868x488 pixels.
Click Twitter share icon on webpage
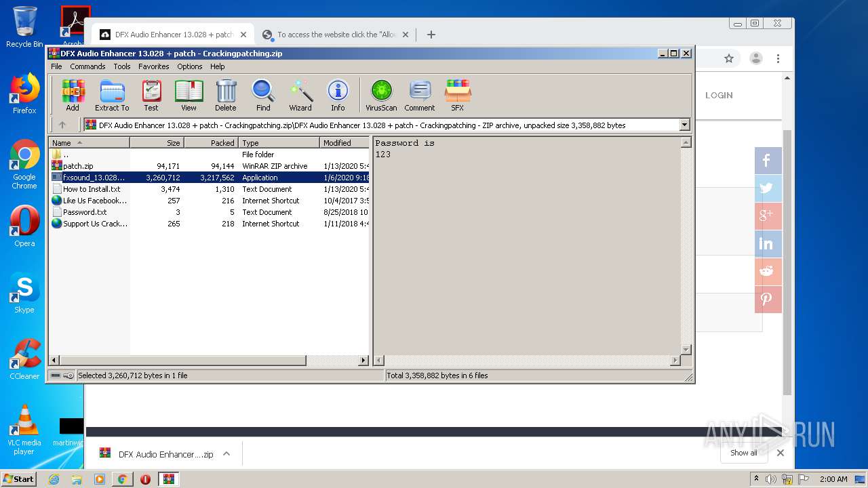coord(768,188)
